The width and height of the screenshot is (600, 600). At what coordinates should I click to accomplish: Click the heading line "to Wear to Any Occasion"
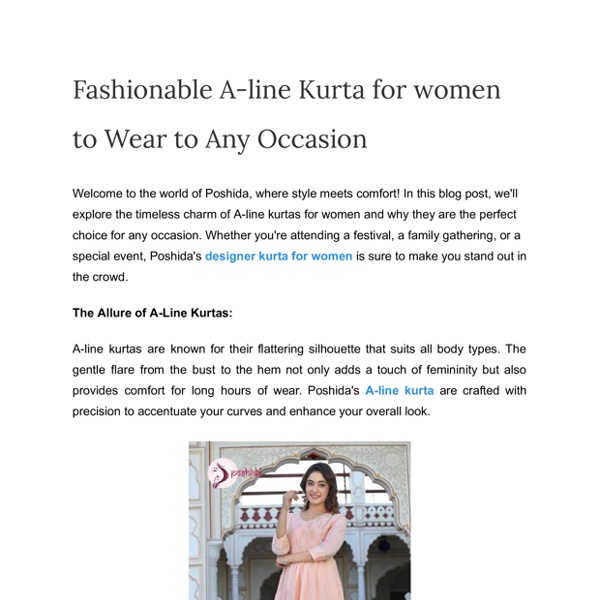tap(220, 139)
